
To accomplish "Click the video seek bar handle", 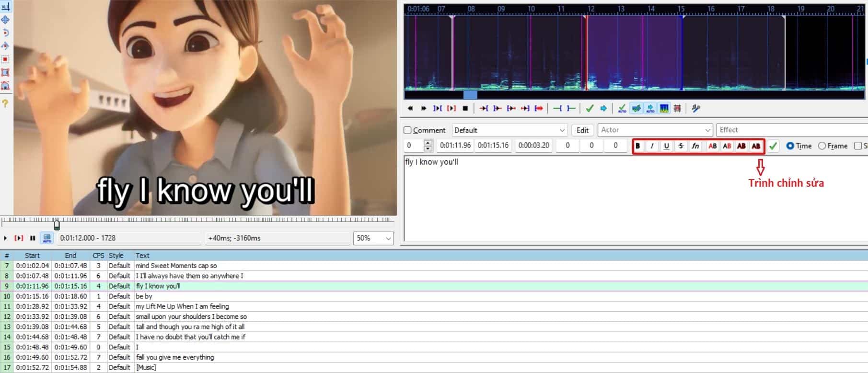I will pyautogui.click(x=57, y=224).
